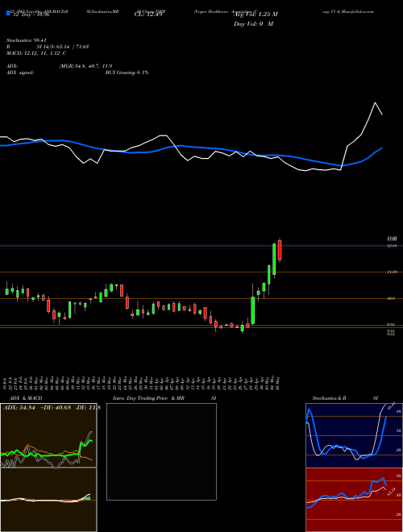
Task: Open the red RSI chart panel
Action: point(354,500)
